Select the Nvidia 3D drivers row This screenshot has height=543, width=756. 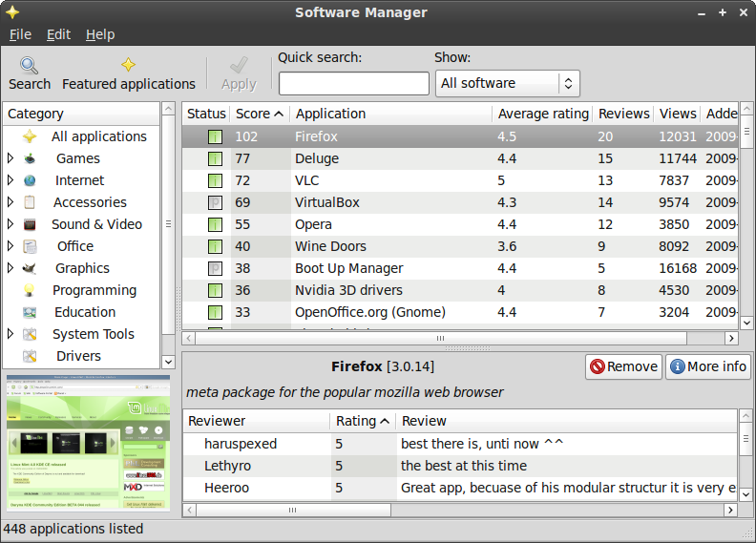459,290
